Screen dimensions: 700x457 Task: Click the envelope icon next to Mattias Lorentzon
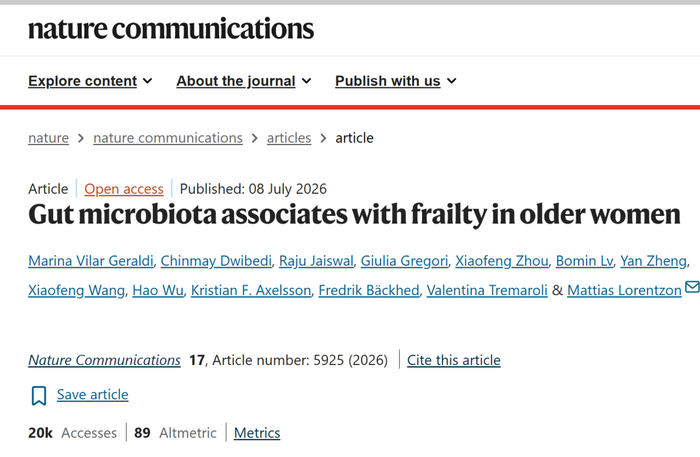pyautogui.click(x=692, y=287)
